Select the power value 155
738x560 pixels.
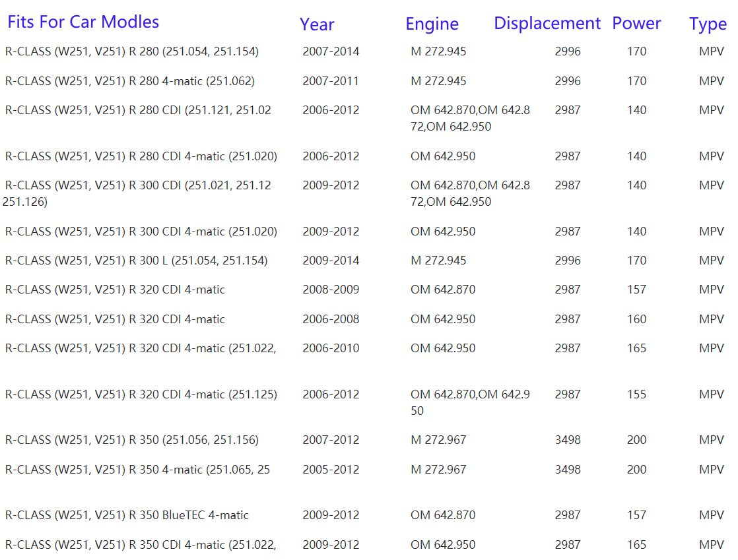(x=637, y=394)
